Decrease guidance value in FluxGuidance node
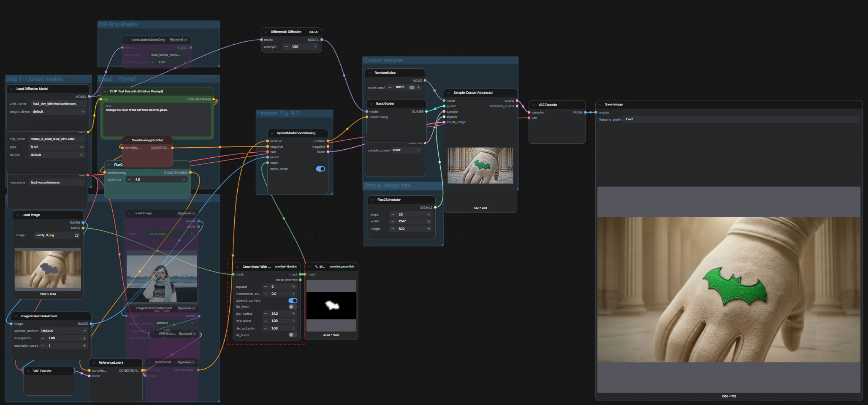Image resolution: width=868 pixels, height=405 pixels. pyautogui.click(x=129, y=179)
